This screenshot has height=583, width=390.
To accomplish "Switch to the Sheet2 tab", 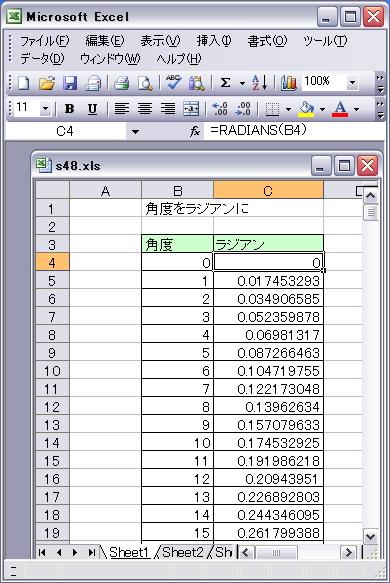I will pyautogui.click(x=183, y=553).
